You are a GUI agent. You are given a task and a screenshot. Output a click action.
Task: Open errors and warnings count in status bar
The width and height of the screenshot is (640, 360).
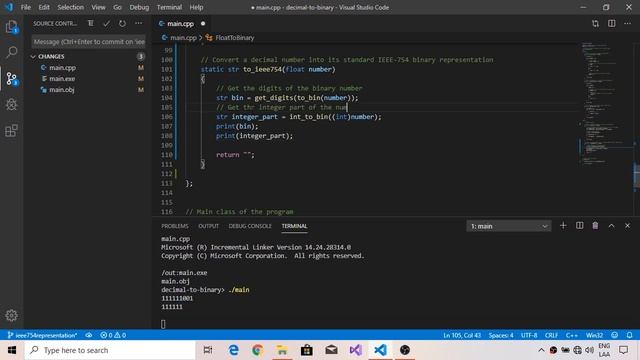coord(113,335)
